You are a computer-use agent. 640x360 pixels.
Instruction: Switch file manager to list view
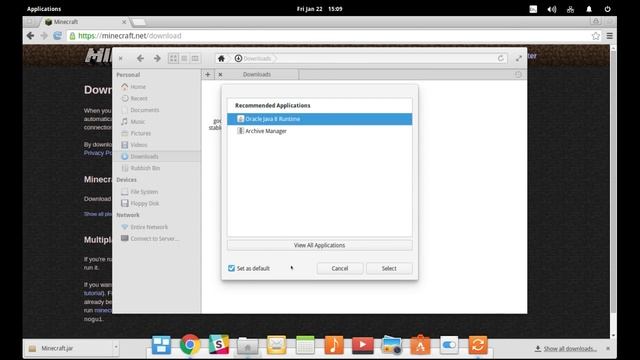(184, 58)
